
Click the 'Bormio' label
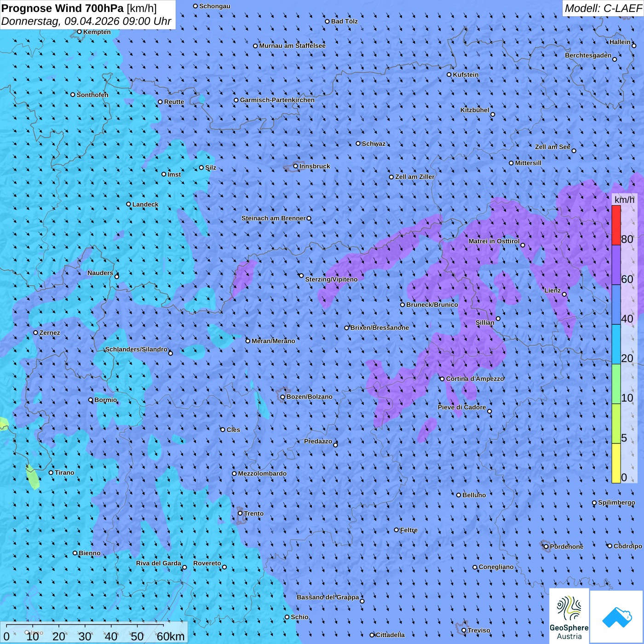[105, 400]
